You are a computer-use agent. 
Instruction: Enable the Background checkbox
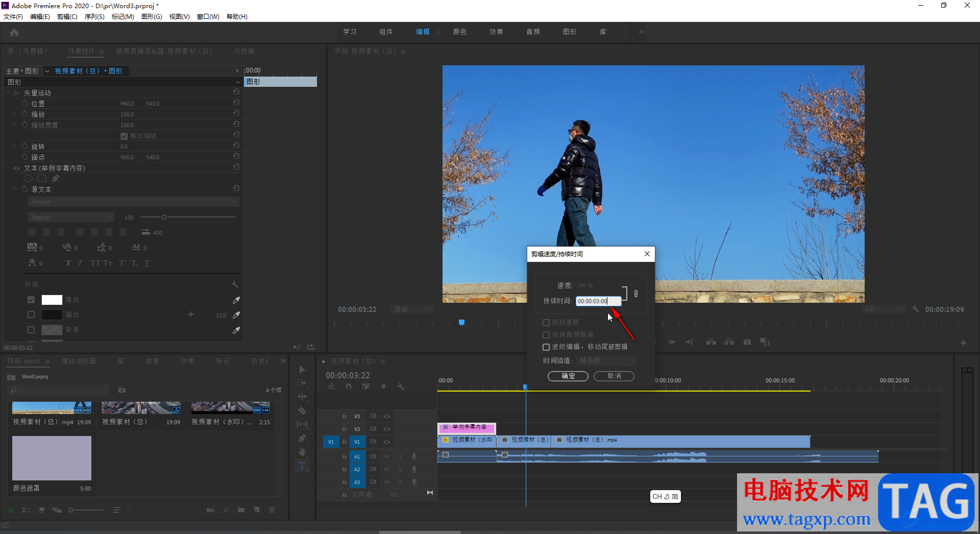pos(31,330)
